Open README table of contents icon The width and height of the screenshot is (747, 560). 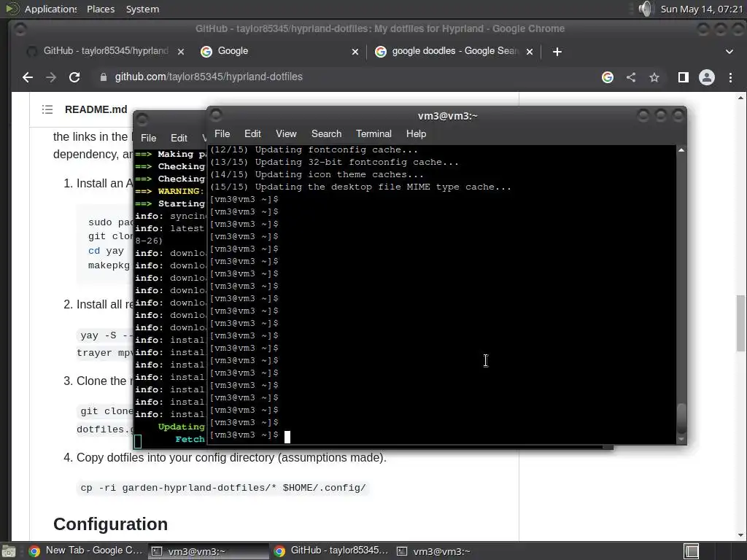pos(47,109)
